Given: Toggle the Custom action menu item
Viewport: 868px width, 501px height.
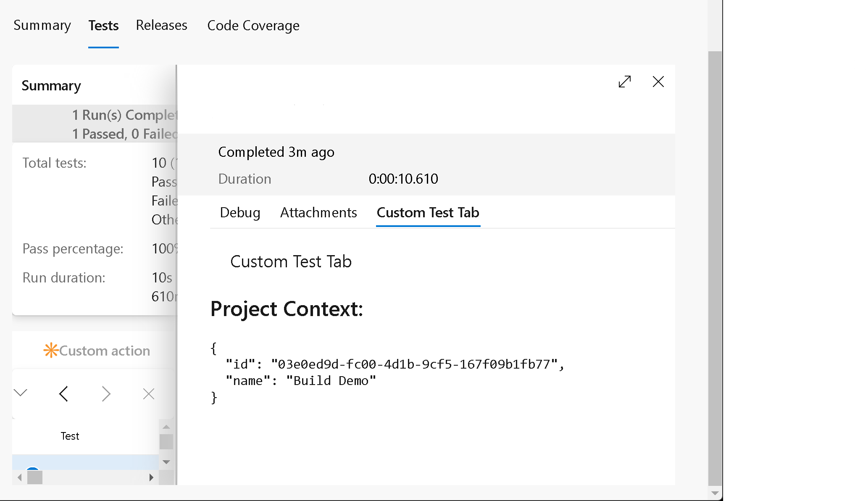Looking at the screenshot, I should click(97, 350).
